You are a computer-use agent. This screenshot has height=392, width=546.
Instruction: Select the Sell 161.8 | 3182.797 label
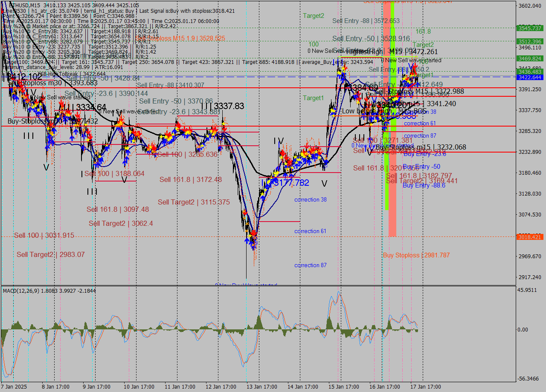pos(419,176)
